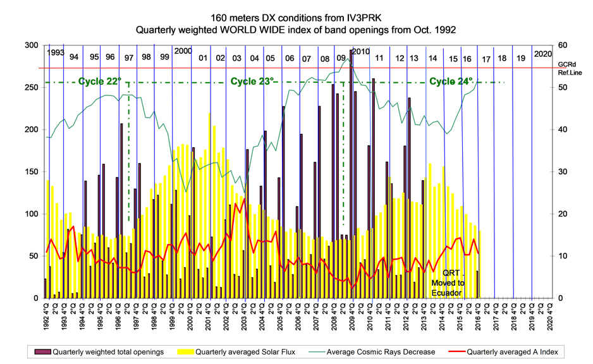Click the Cycle 24° label

pos(451,82)
